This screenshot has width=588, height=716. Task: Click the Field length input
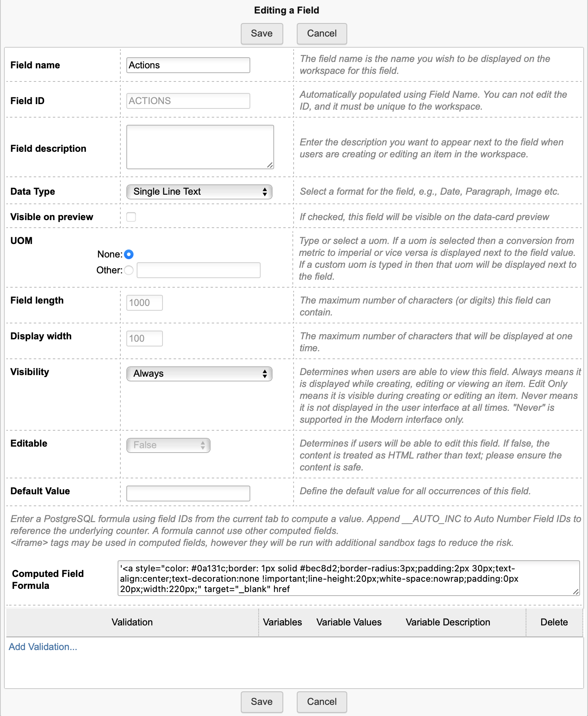pos(144,303)
